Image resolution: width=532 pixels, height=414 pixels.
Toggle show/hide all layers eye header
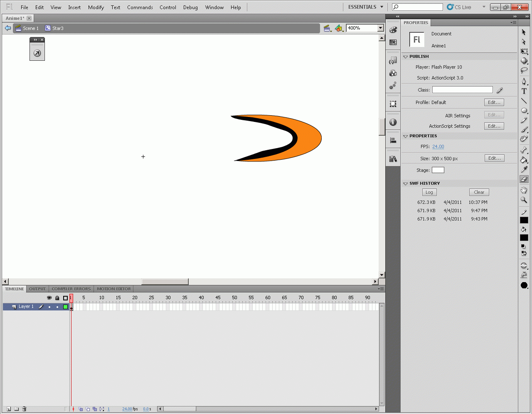tap(49, 298)
